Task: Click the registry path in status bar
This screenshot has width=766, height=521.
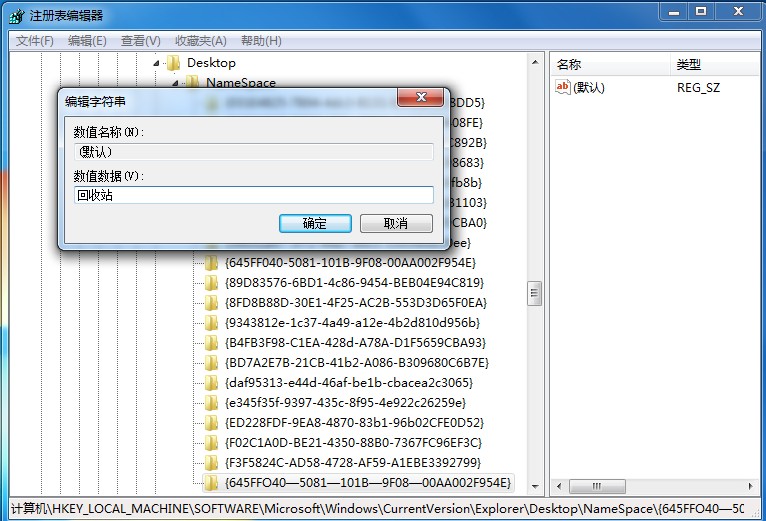Action: point(377,509)
